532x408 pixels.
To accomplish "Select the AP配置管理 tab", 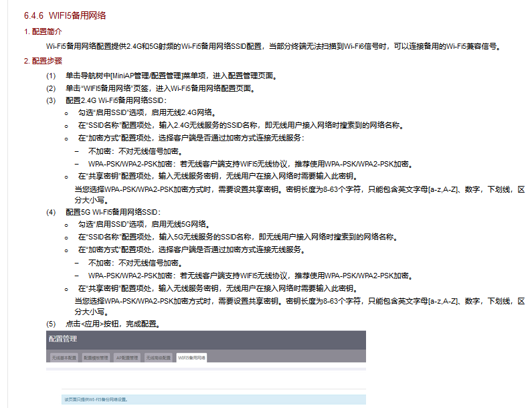I will (x=127, y=358).
